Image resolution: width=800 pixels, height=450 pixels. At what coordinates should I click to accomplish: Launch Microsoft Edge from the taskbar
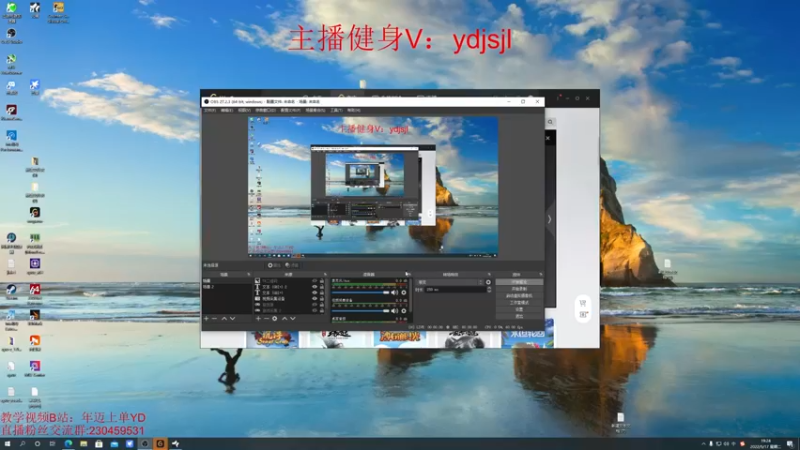pos(68,444)
